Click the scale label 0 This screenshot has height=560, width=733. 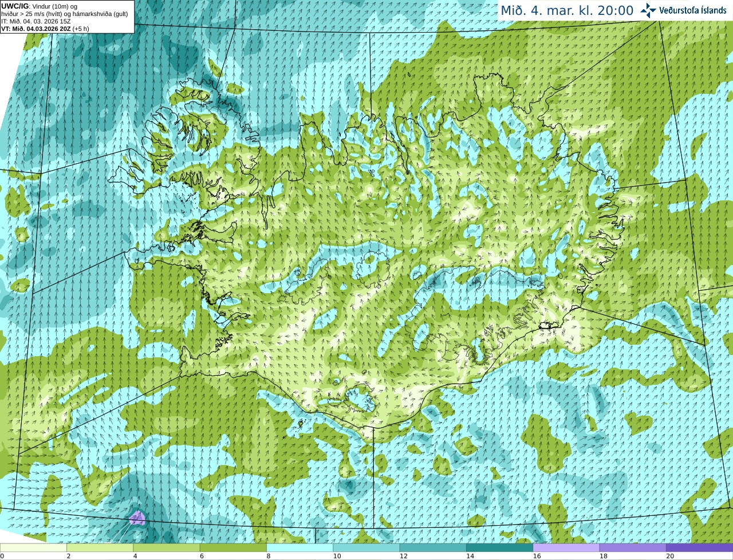2,556
